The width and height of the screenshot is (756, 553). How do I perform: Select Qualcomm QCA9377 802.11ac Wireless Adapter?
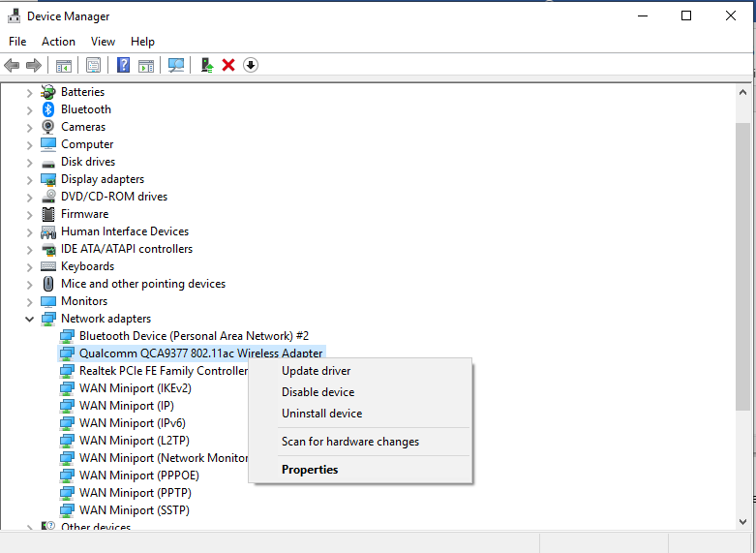click(x=200, y=353)
